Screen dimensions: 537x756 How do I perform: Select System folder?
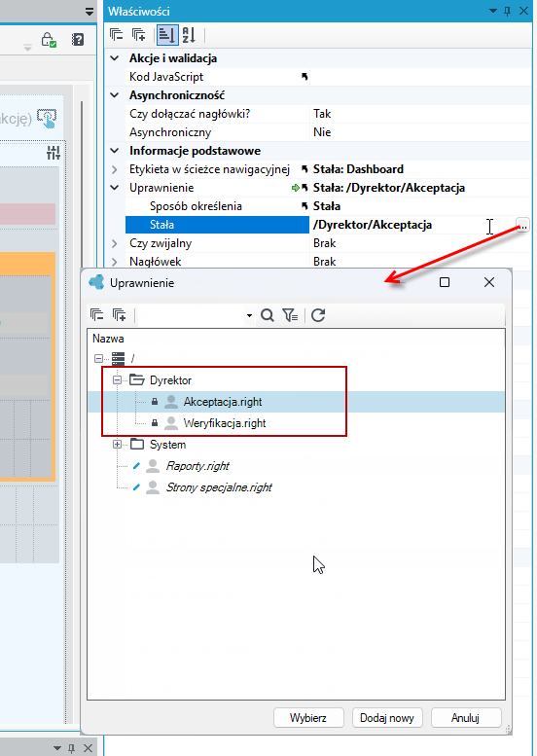pos(167,444)
